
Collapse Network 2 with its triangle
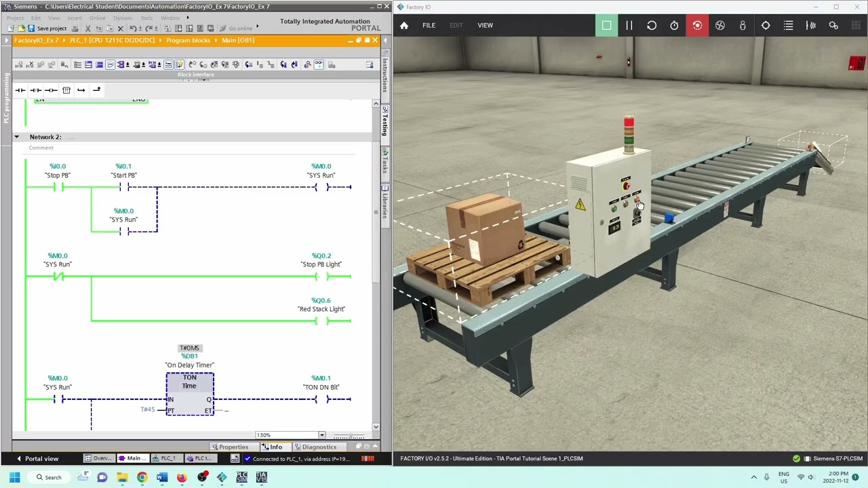coord(17,137)
